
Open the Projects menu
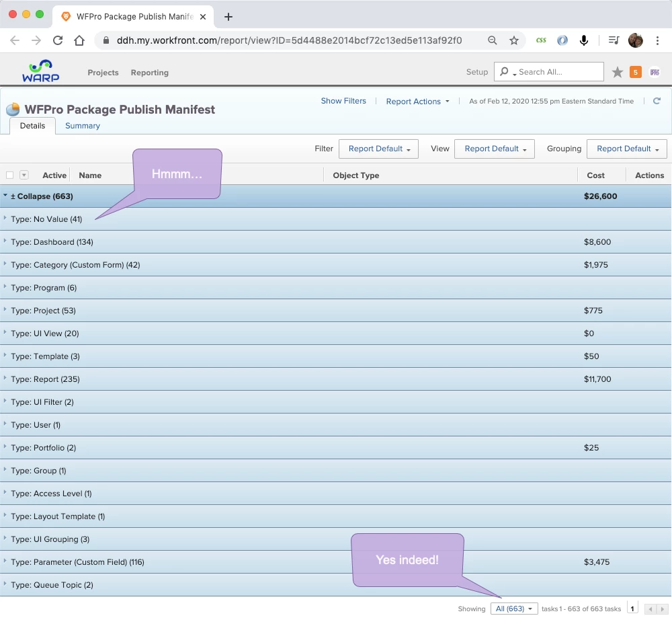pos(103,73)
